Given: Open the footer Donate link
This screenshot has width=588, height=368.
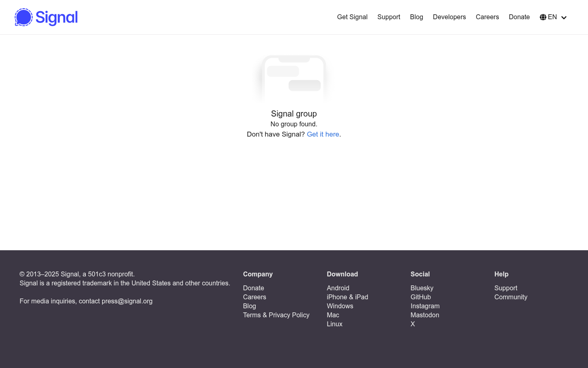Looking at the screenshot, I should pos(254,288).
